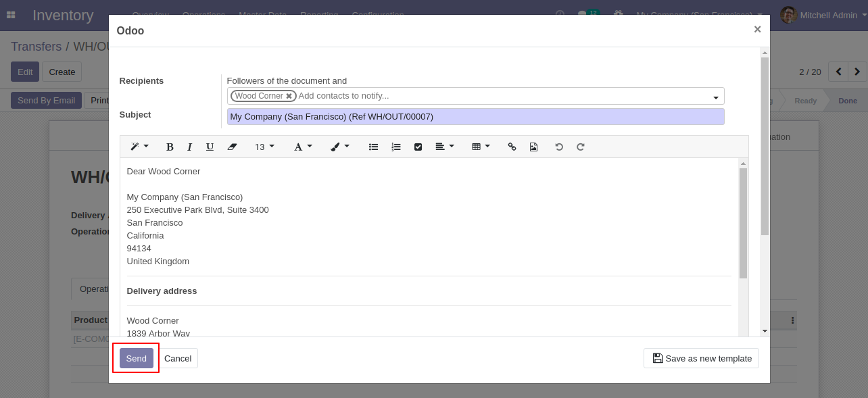Image resolution: width=868 pixels, height=398 pixels.
Task: Open the font color dropdown
Action: point(303,147)
